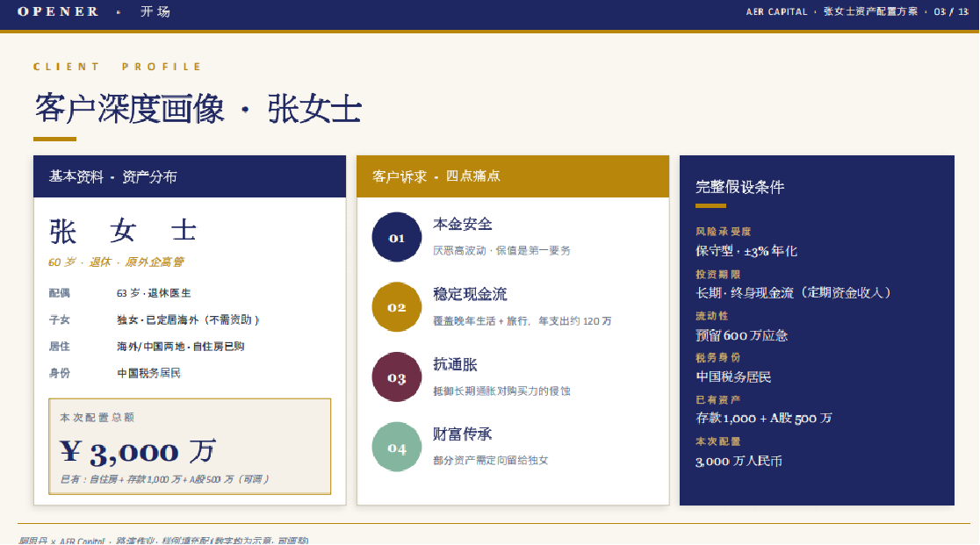Click the maroon 03 circle badge

tap(396, 377)
